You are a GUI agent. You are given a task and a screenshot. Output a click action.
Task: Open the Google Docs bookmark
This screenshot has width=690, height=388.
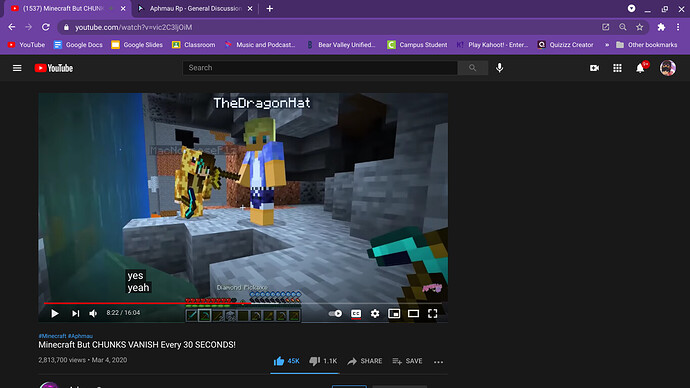[x=78, y=45]
